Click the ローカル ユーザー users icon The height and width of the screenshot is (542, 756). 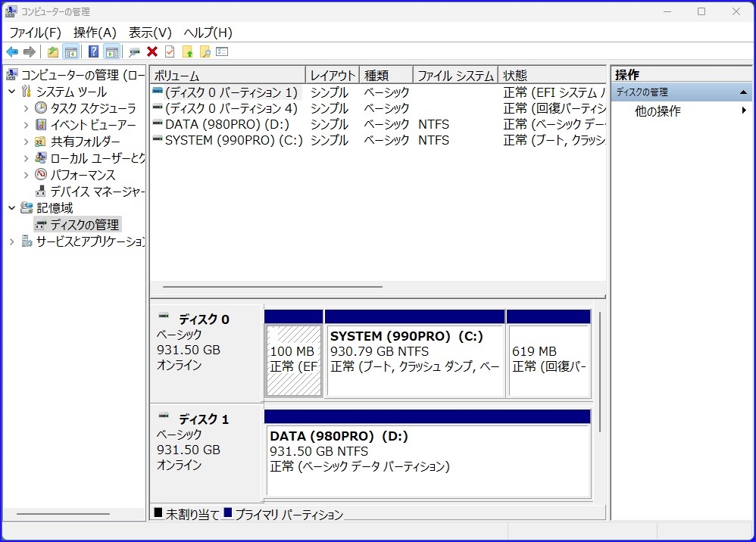click(41, 158)
